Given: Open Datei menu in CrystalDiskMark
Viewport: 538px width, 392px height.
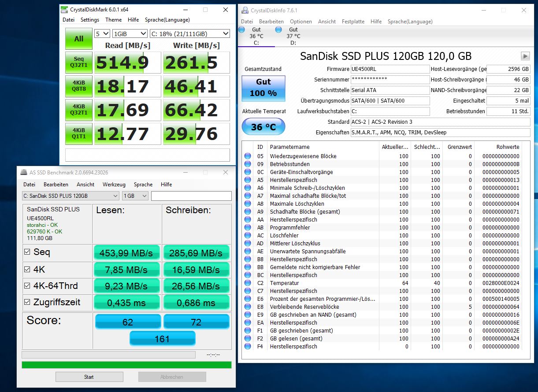Looking at the screenshot, I should [x=68, y=20].
